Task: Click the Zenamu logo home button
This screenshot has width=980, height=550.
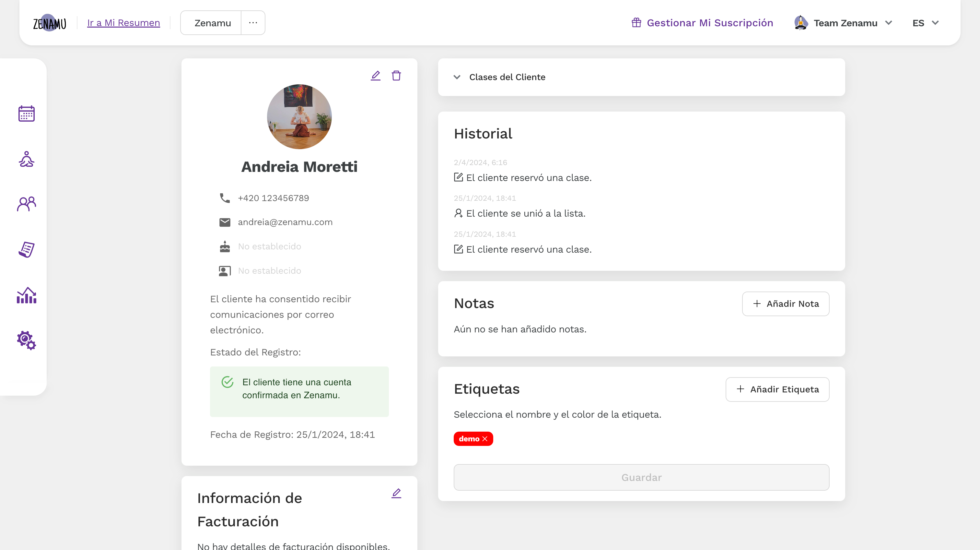Action: pyautogui.click(x=50, y=23)
